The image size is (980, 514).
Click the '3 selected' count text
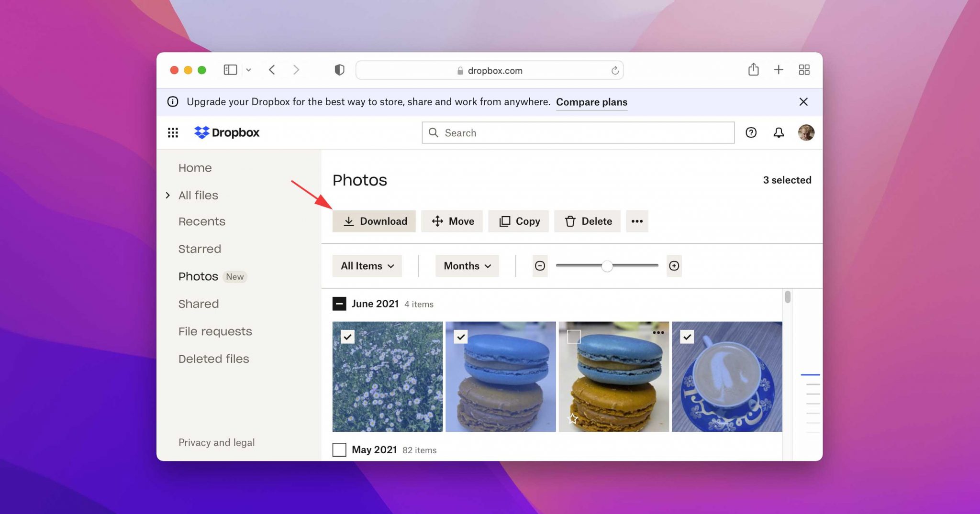[787, 180]
